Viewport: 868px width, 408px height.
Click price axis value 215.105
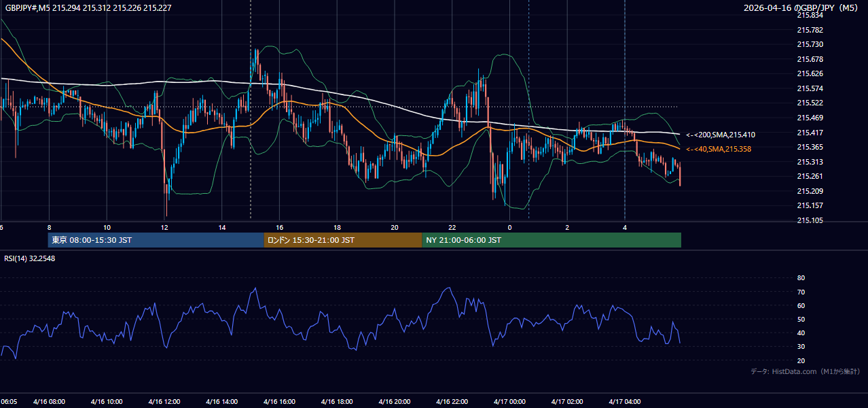tap(810, 220)
